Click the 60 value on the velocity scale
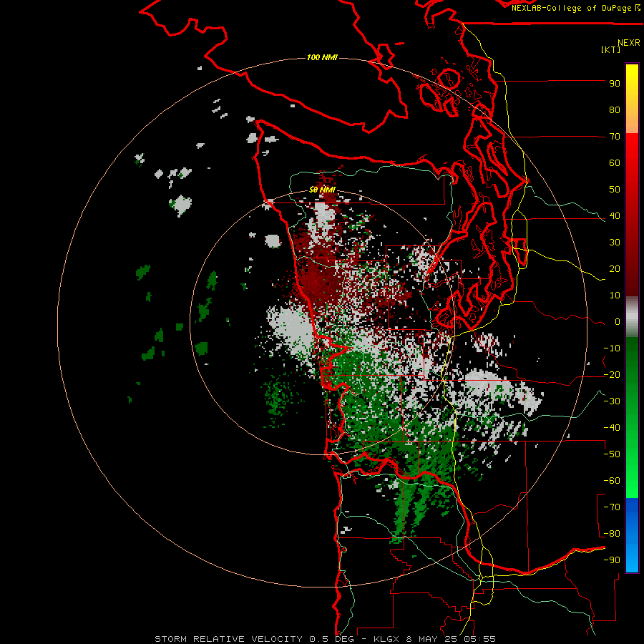 (615, 163)
